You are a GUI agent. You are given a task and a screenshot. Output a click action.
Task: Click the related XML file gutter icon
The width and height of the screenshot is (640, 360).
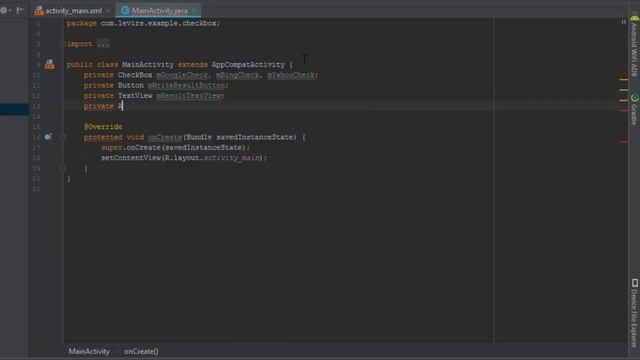[49, 64]
